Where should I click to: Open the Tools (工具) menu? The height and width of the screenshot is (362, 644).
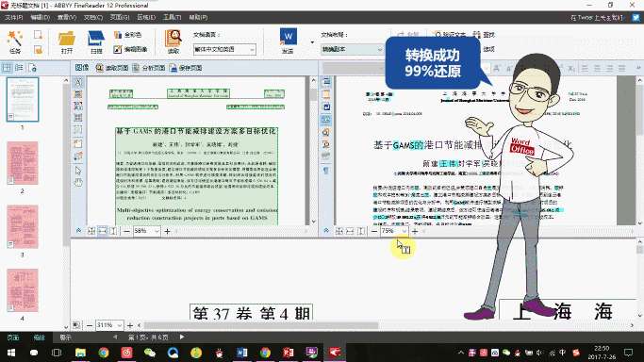click(x=173, y=17)
